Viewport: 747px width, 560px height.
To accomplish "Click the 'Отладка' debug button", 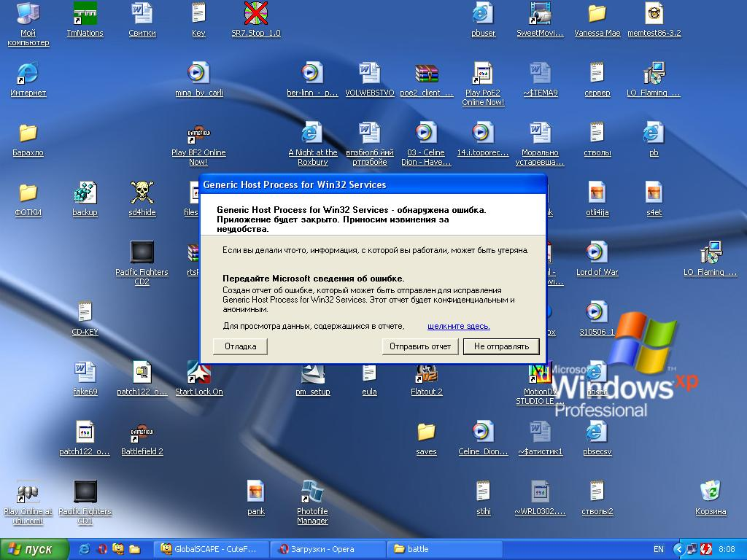I will tap(240, 346).
